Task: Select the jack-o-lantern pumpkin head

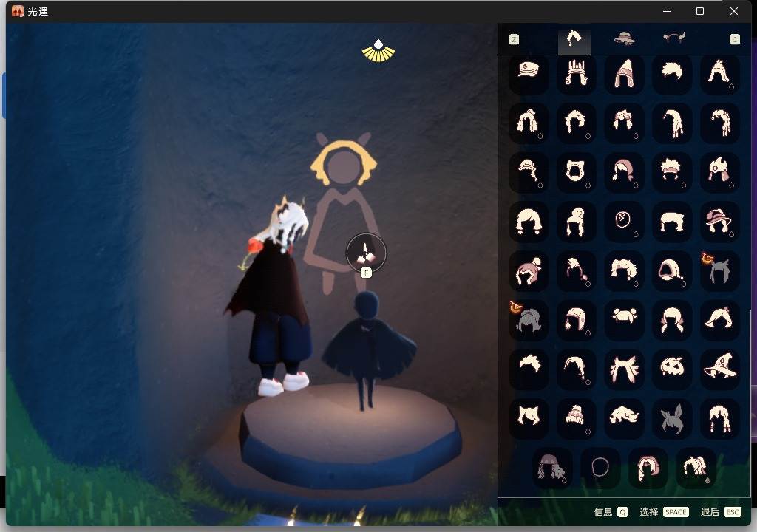Action: [x=671, y=369]
